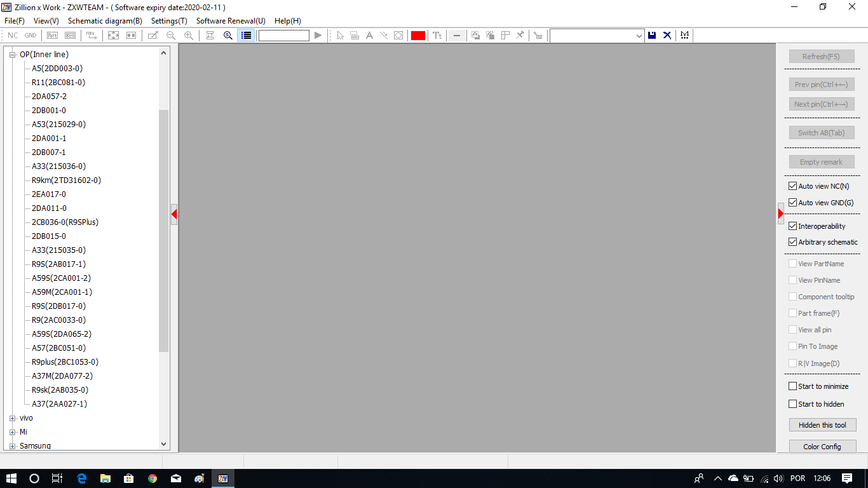Image resolution: width=868 pixels, height=488 pixels.
Task: Click the NC toolbar icon
Action: (x=13, y=36)
